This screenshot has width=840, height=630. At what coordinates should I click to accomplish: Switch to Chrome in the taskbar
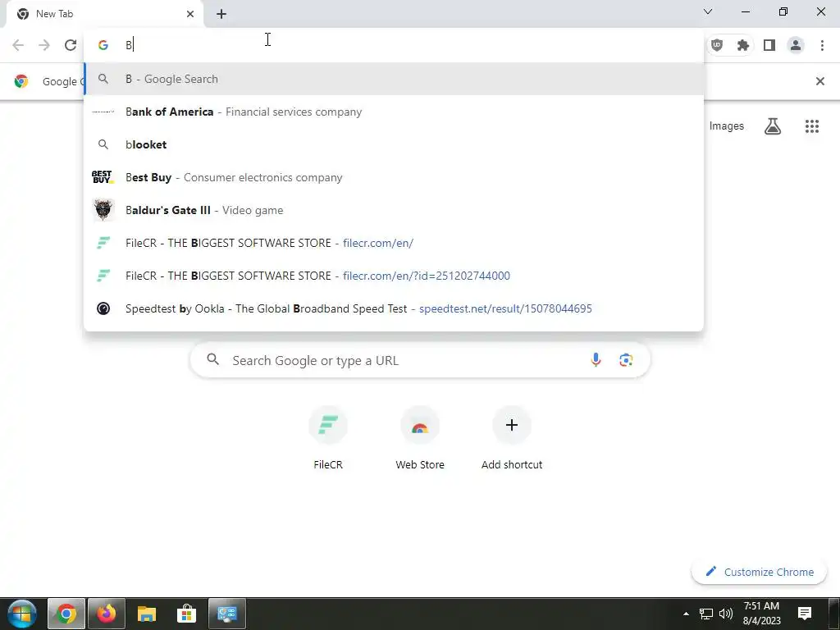coord(66,614)
